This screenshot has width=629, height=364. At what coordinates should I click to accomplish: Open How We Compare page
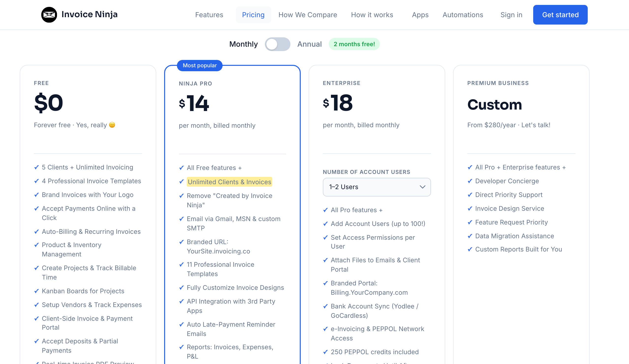coord(308,15)
